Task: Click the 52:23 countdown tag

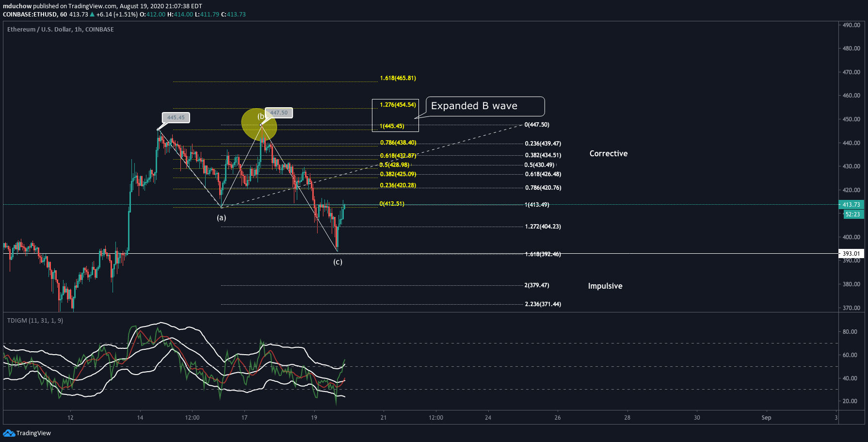Action: pos(853,214)
